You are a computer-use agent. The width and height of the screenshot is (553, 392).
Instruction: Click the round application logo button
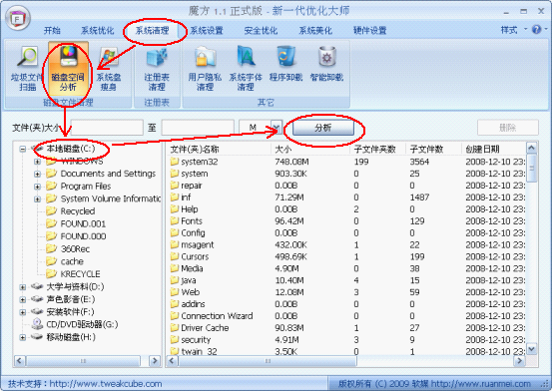(x=17, y=18)
